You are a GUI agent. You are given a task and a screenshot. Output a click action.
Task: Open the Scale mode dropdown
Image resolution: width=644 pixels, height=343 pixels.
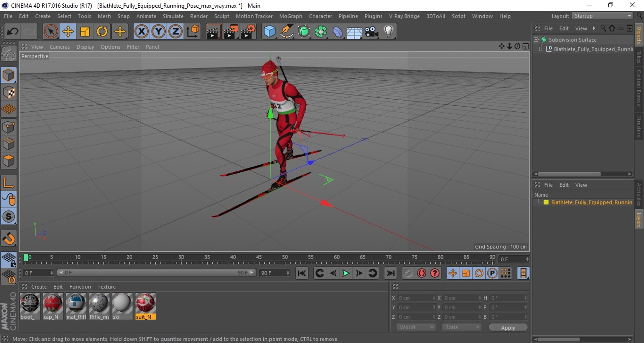click(x=462, y=327)
